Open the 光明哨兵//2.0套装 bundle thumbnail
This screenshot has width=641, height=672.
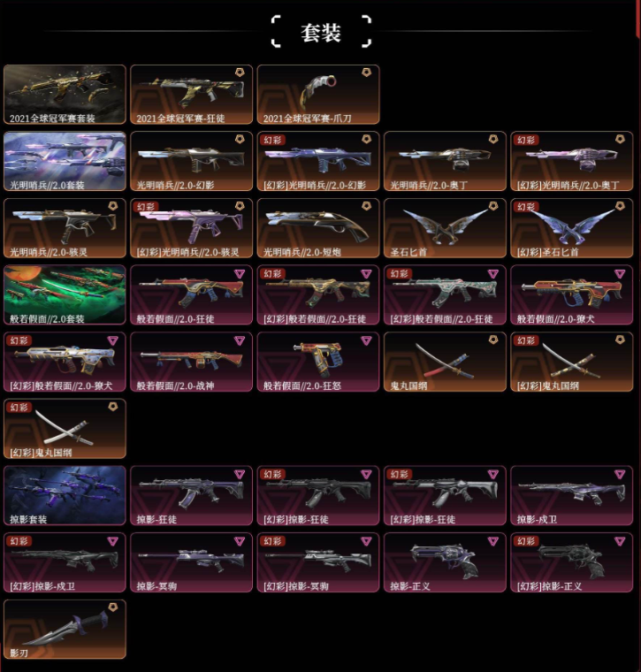65,161
